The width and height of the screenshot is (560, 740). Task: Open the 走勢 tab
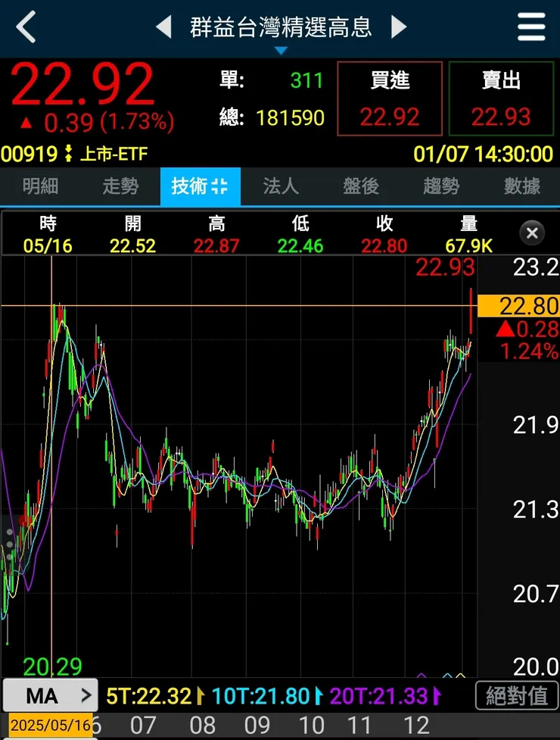(x=120, y=186)
